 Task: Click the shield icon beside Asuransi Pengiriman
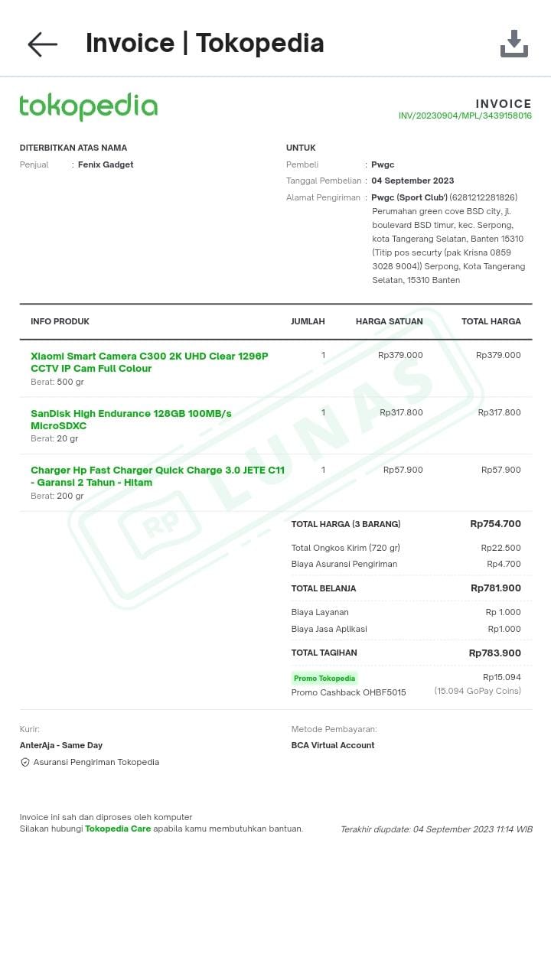pos(25,763)
